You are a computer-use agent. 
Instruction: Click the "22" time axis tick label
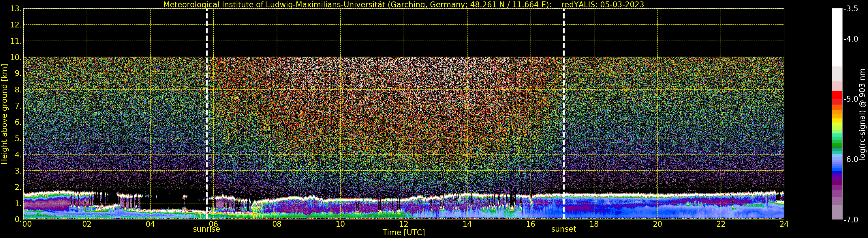pyautogui.click(x=721, y=224)
